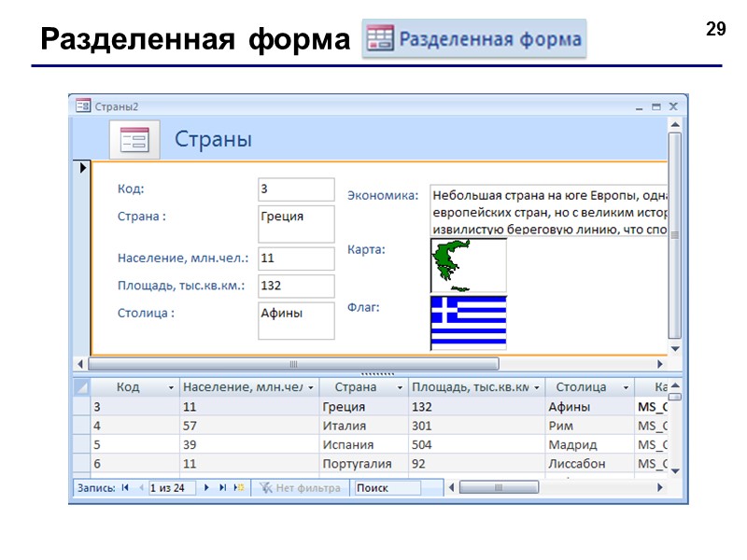Click form vertical scrollbar down arrow
This screenshot has height=560, width=747.
pyautogui.click(x=675, y=348)
